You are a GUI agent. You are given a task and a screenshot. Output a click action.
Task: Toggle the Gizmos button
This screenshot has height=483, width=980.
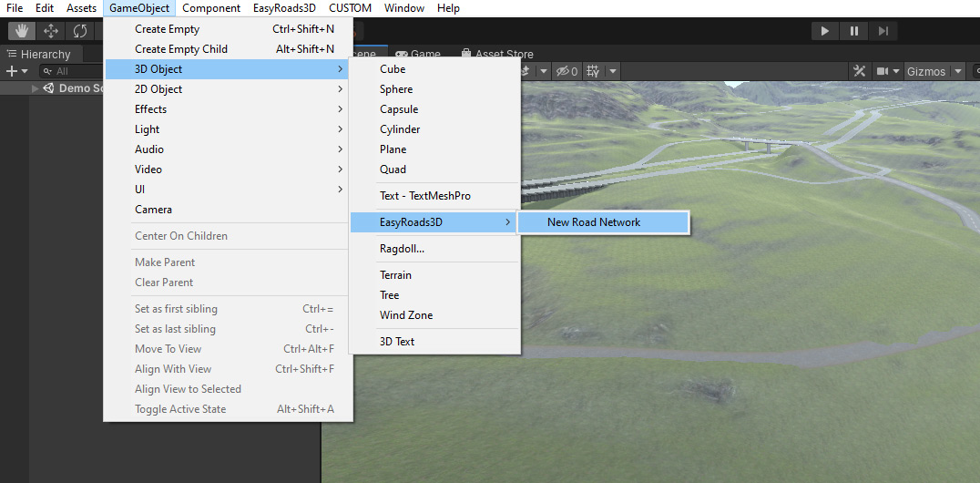coord(926,71)
